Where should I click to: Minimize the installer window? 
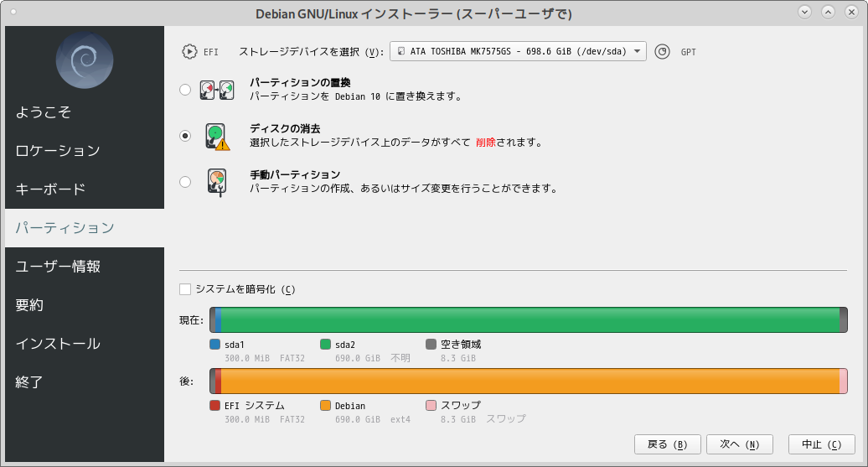tap(805, 12)
